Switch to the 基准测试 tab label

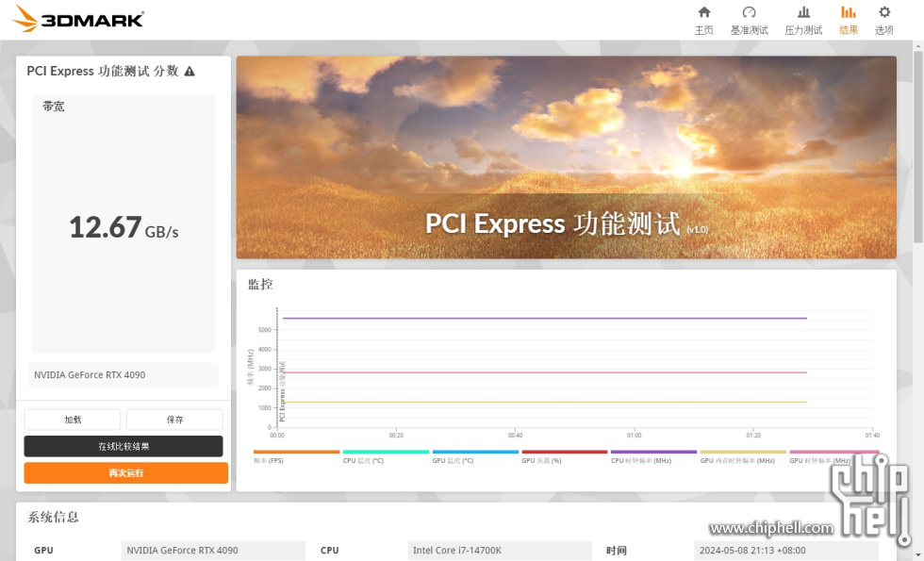[x=749, y=30]
